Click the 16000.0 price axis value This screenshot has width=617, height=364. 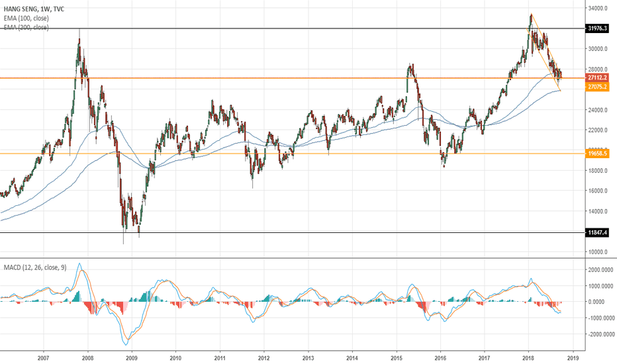[598, 191]
